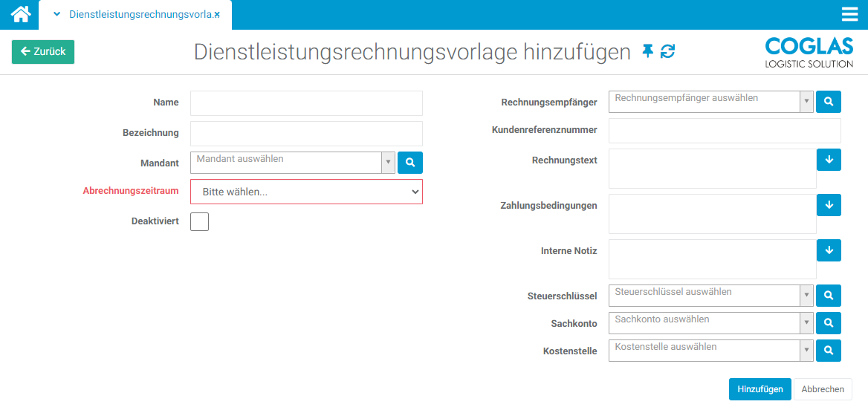
Task: Open the hamburger menu
Action: [x=849, y=15]
